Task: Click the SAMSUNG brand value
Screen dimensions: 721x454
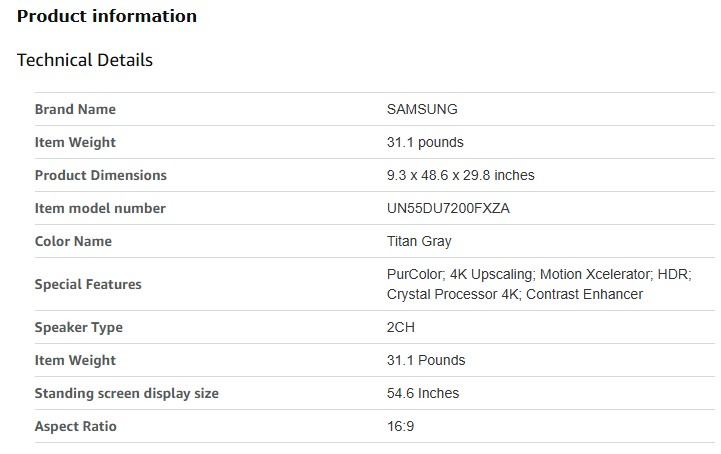Action: 422,109
